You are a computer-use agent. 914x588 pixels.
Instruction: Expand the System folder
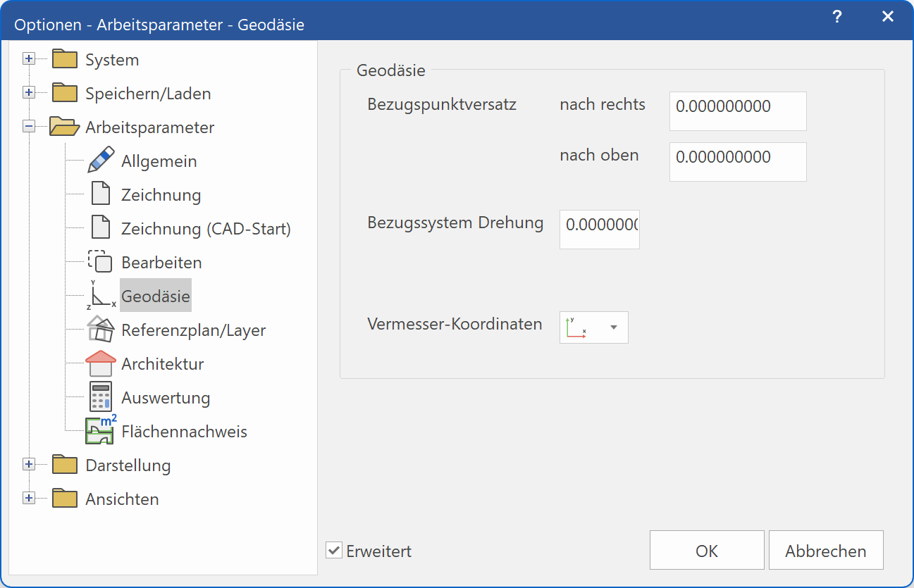click(x=29, y=58)
